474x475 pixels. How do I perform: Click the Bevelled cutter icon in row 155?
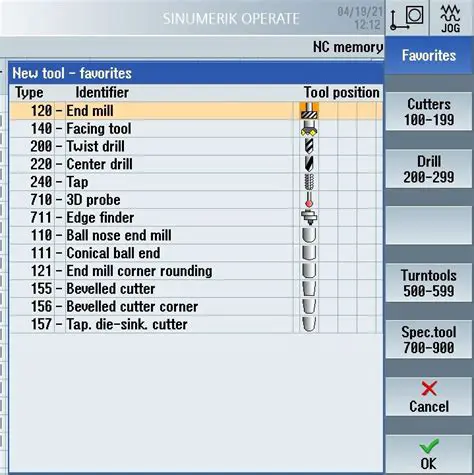click(309, 289)
